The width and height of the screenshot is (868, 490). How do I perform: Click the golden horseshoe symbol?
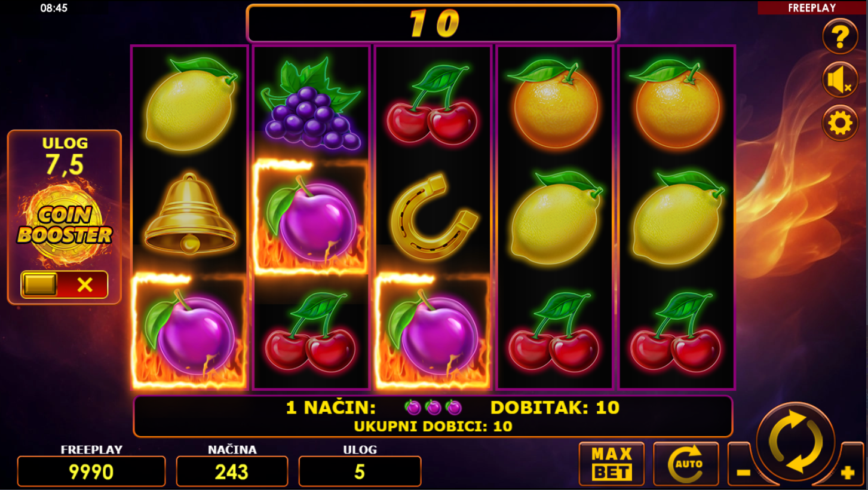(x=434, y=216)
